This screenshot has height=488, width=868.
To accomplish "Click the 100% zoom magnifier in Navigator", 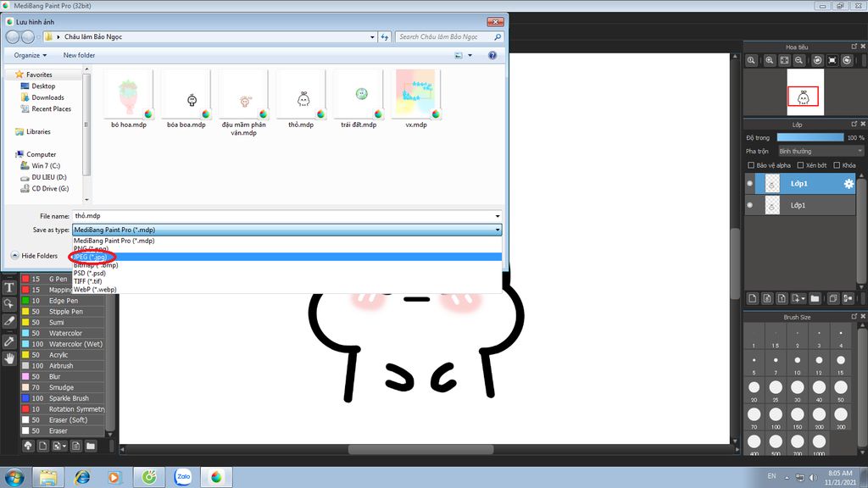I will [751, 60].
